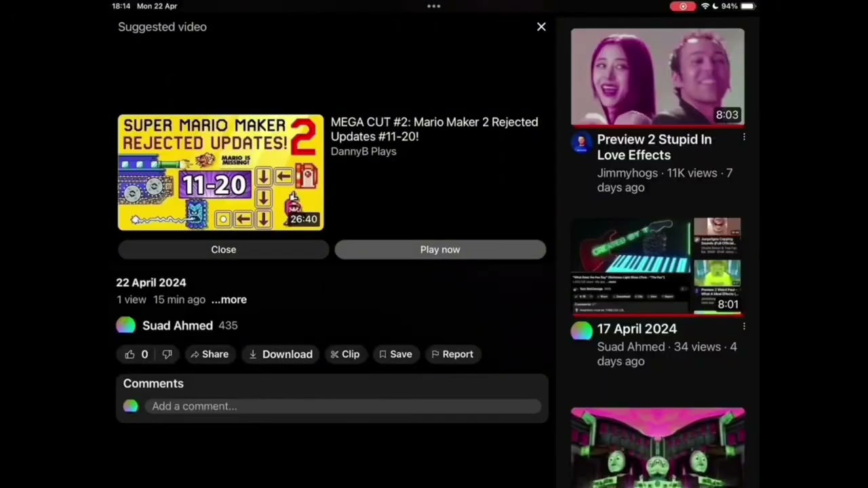Open the Suad Ahmed channel name below the video

[x=178, y=325]
